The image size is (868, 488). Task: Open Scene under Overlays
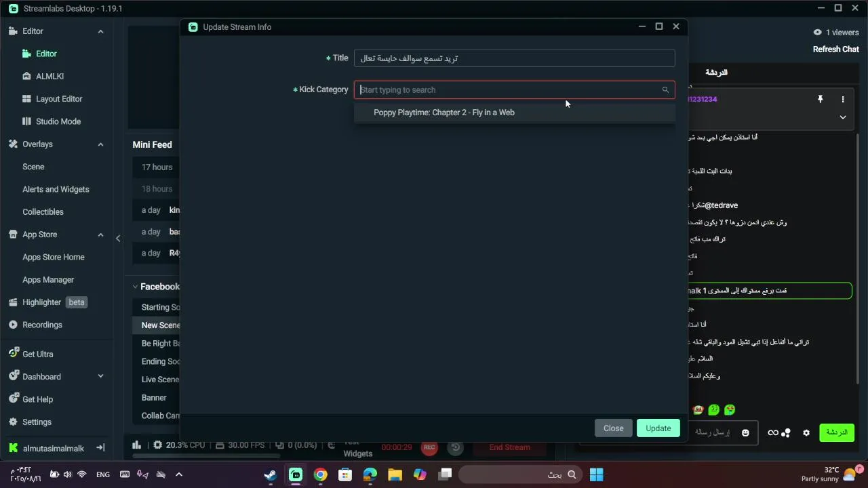[x=33, y=167]
